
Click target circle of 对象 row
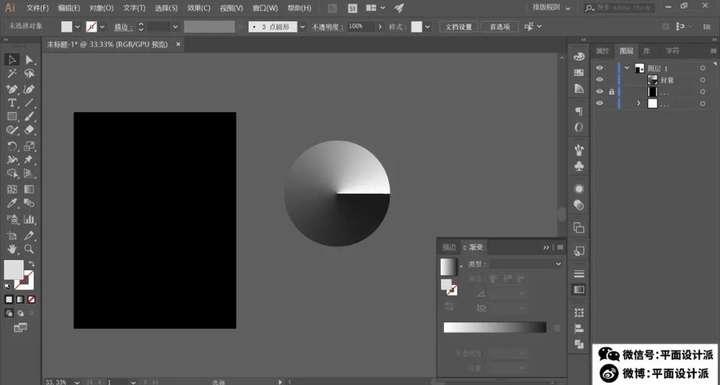coord(703,80)
